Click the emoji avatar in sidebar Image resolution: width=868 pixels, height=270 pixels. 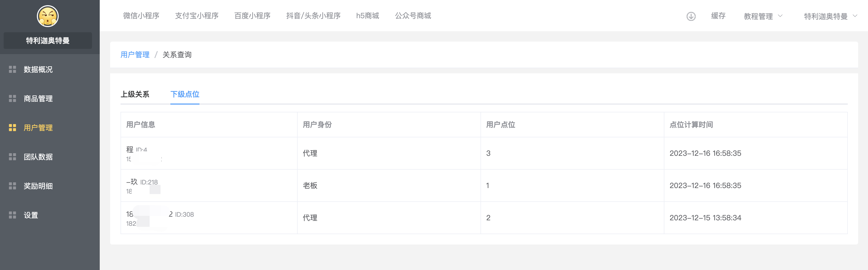(48, 16)
